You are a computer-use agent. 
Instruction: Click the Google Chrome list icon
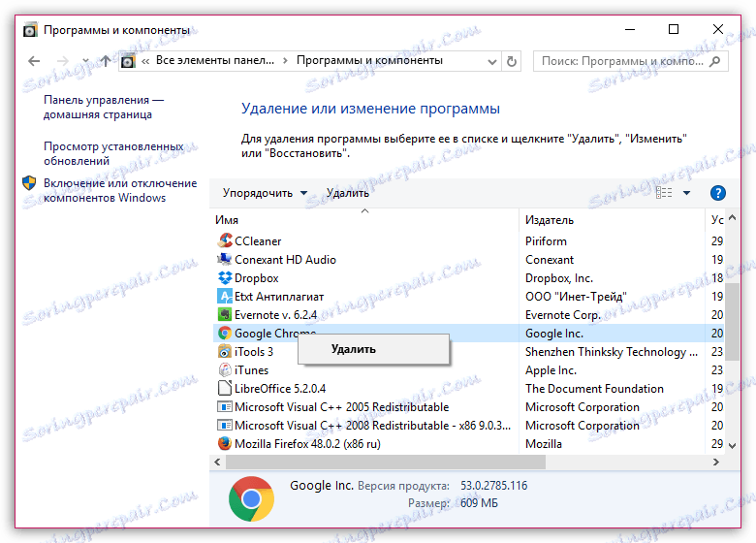click(225, 333)
